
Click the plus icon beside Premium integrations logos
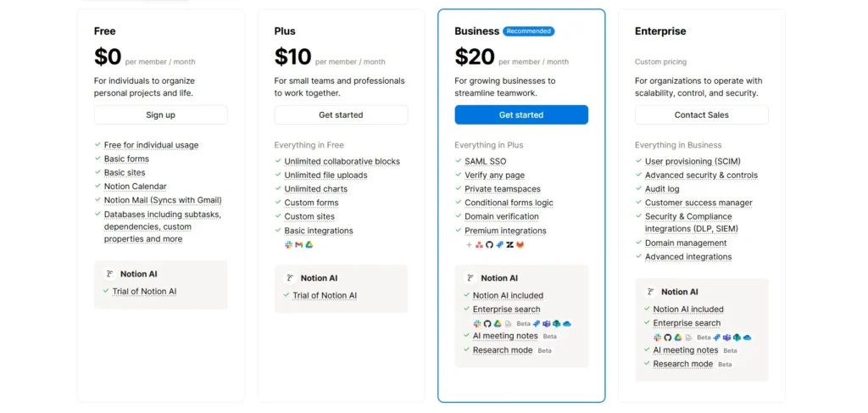click(x=469, y=245)
